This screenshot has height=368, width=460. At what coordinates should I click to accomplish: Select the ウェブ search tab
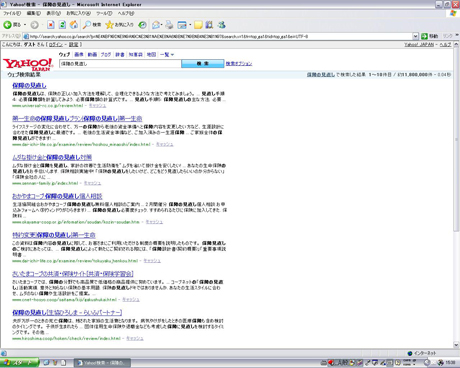tap(64, 54)
